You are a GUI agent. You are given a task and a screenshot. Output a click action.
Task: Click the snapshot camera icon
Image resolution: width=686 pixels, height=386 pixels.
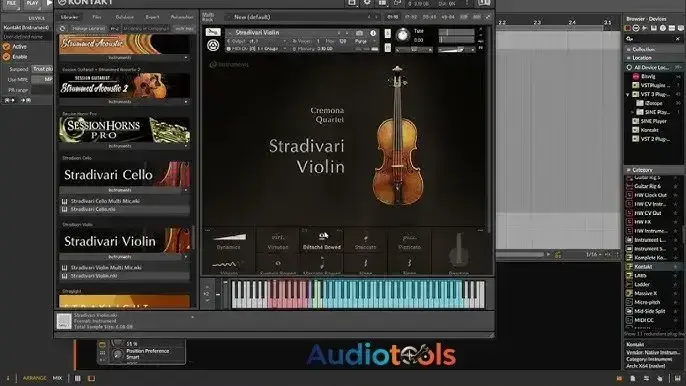[359, 33]
